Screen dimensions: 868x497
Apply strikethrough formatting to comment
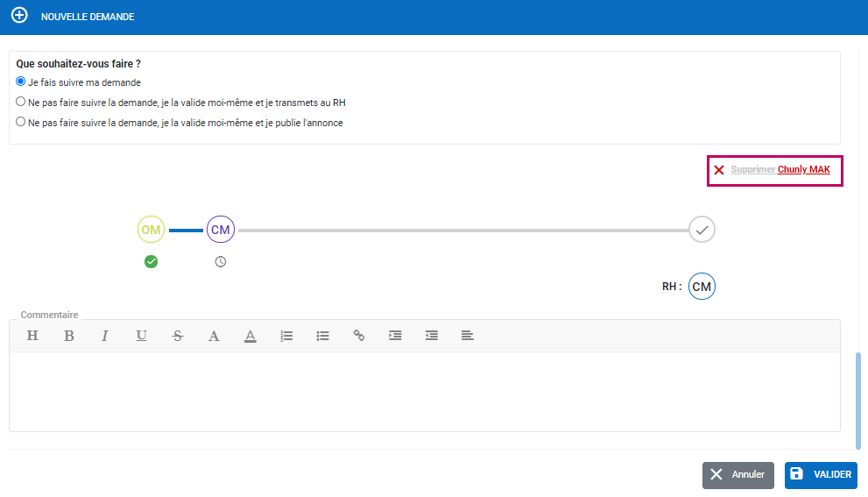pos(178,336)
